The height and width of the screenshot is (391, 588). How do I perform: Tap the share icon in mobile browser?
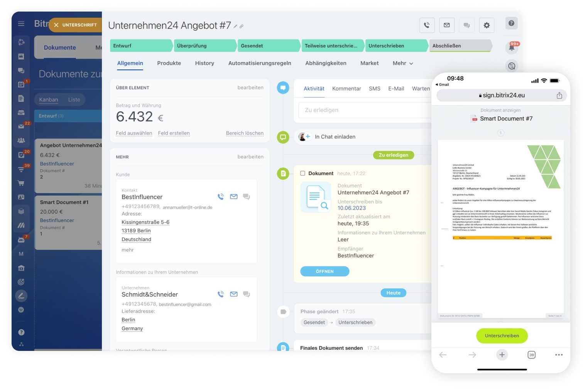(559, 96)
